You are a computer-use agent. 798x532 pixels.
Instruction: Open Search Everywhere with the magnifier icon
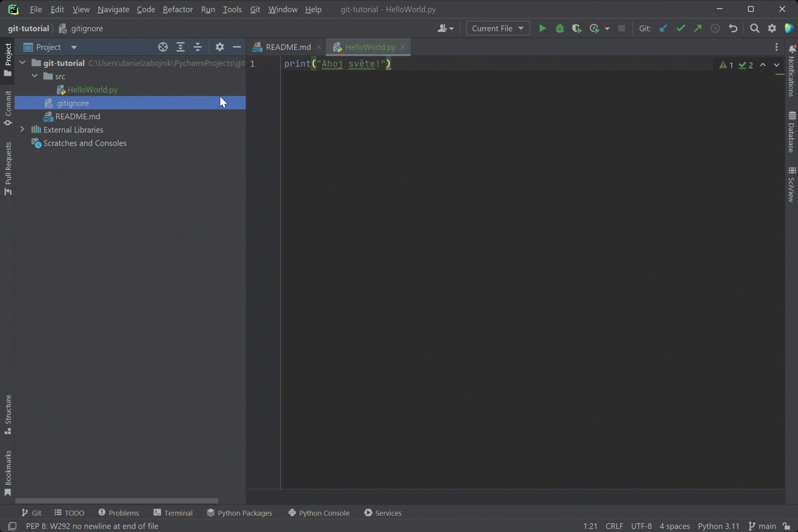point(754,28)
